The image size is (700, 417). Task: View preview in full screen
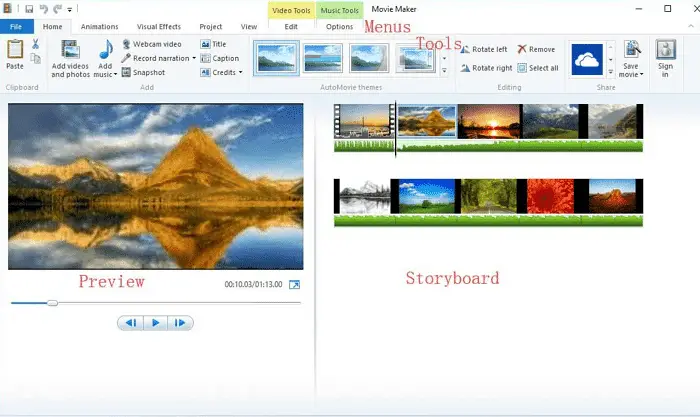[294, 284]
